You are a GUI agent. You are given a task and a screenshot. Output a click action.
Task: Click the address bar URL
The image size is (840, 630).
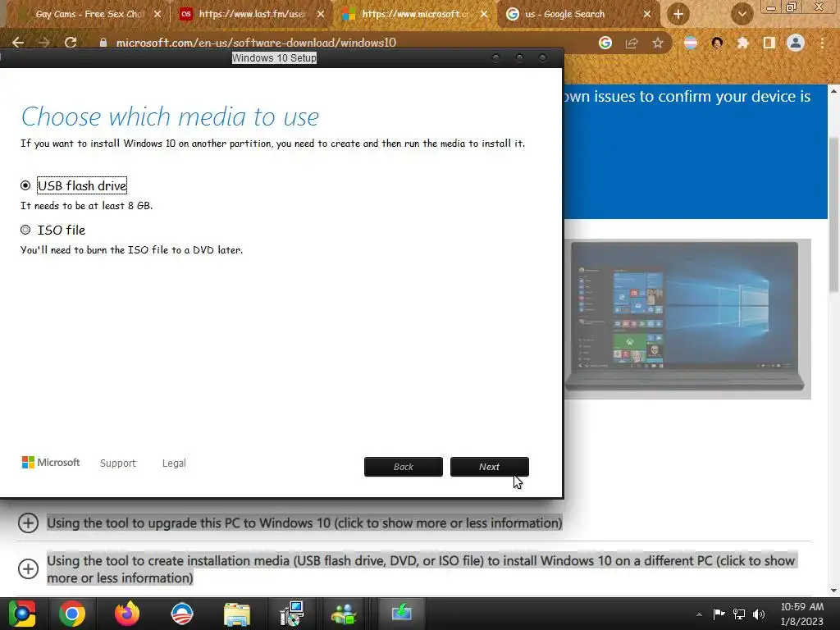pos(256,43)
